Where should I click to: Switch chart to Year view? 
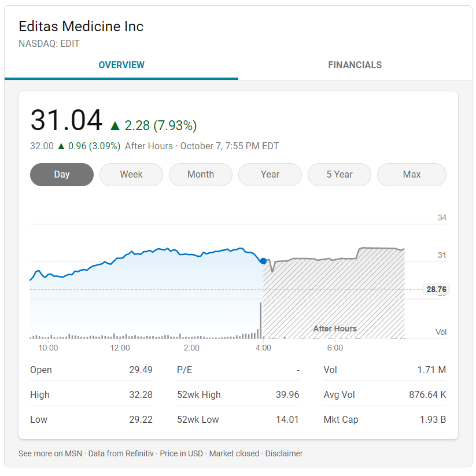[x=270, y=175]
